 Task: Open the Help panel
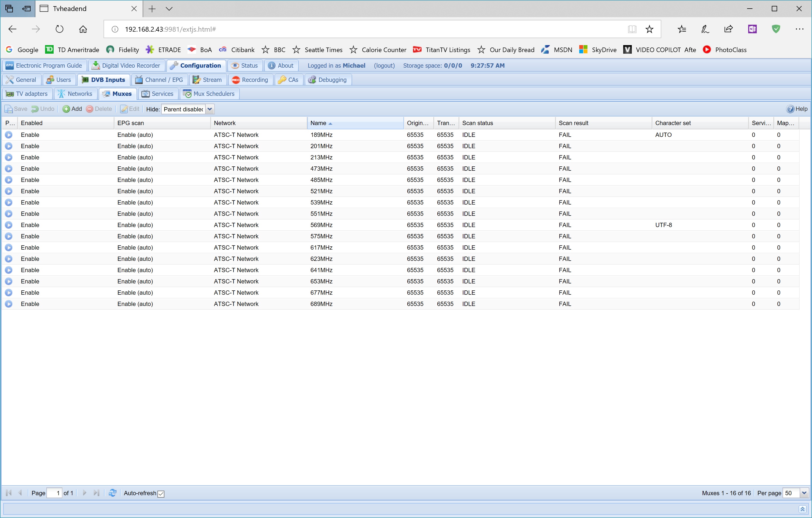(797, 109)
